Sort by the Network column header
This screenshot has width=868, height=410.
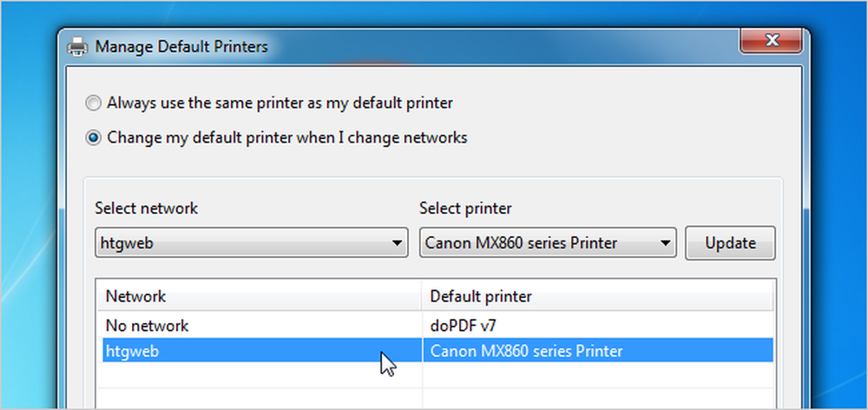(x=259, y=296)
